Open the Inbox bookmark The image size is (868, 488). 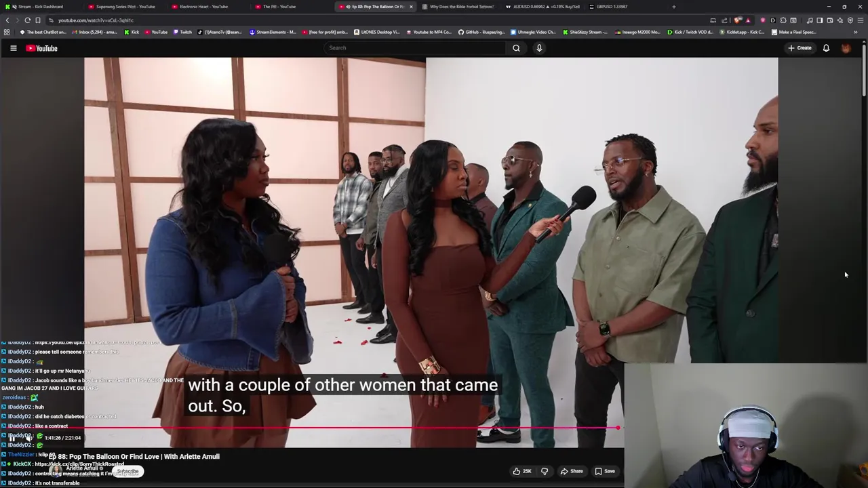coord(96,32)
